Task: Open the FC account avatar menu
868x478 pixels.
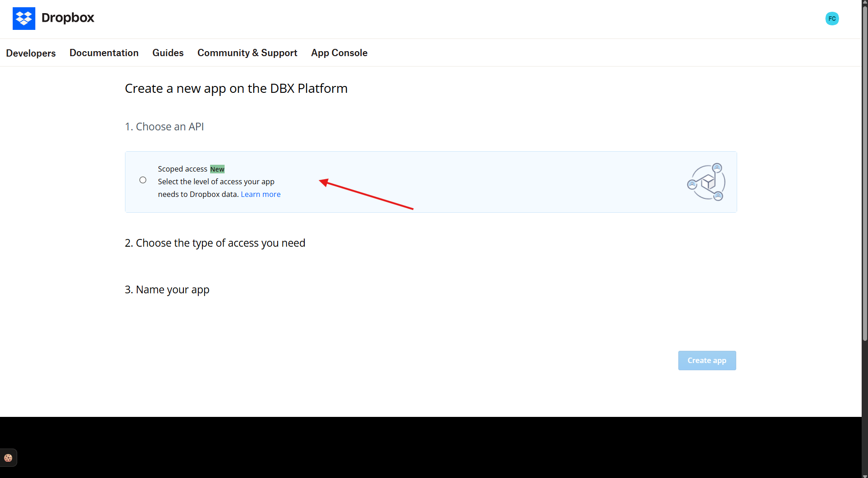Action: [x=832, y=19]
